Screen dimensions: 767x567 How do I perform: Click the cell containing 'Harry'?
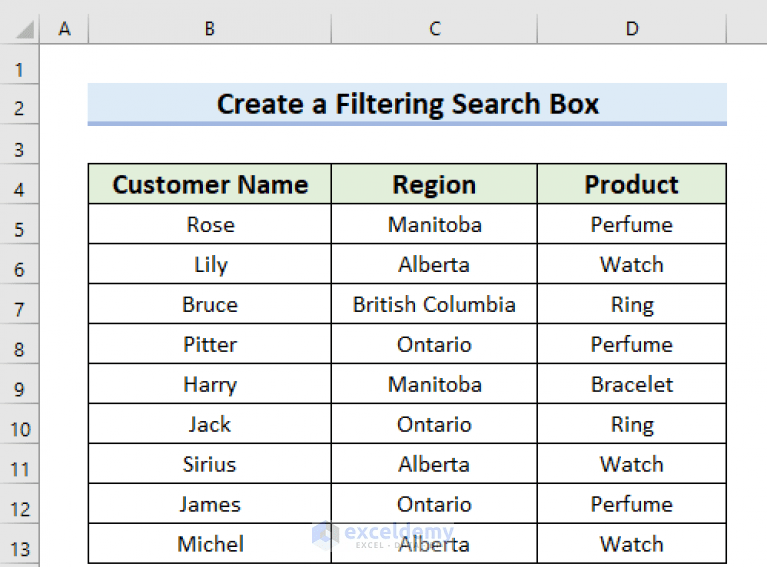click(x=210, y=385)
